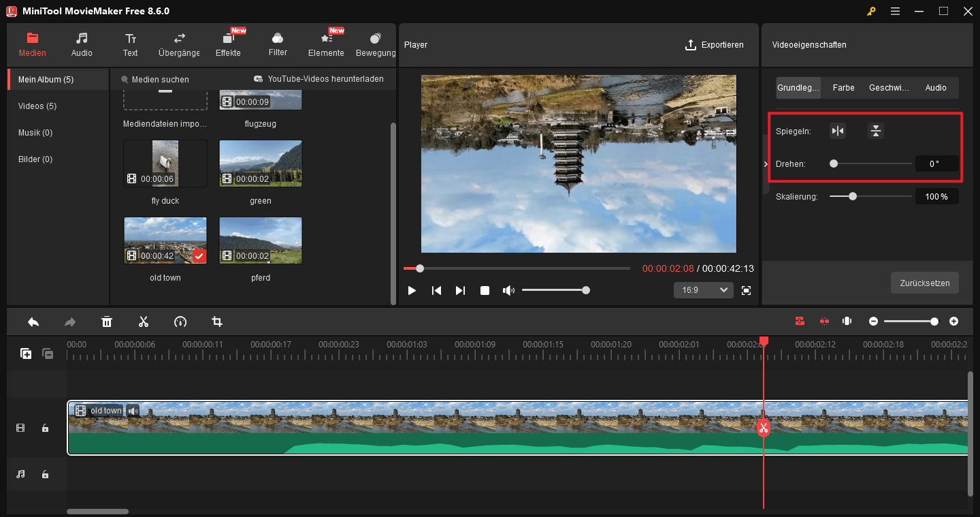Click the Undo arrow icon
This screenshot has height=517, width=980.
click(33, 321)
